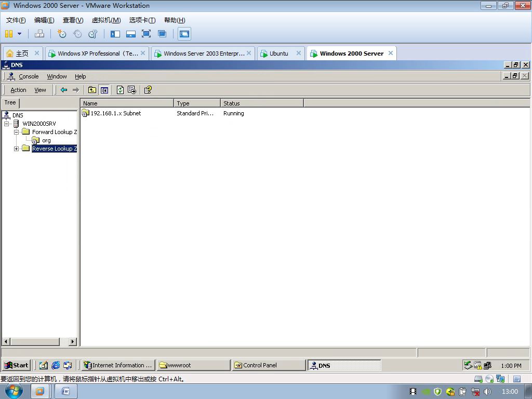Screen dimensions: 532x399
Task: Switch to Control Panel taskbar button
Action: tap(269, 365)
